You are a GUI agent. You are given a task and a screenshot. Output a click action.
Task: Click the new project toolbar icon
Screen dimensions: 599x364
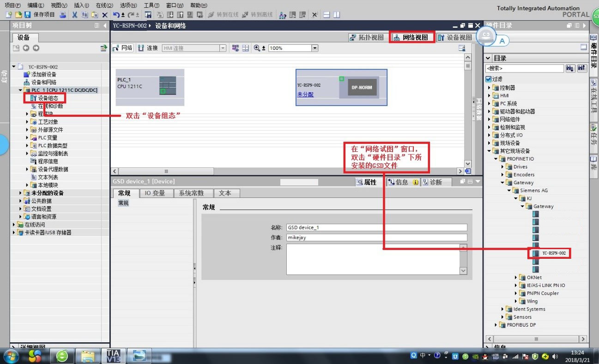pyautogui.click(x=8, y=15)
